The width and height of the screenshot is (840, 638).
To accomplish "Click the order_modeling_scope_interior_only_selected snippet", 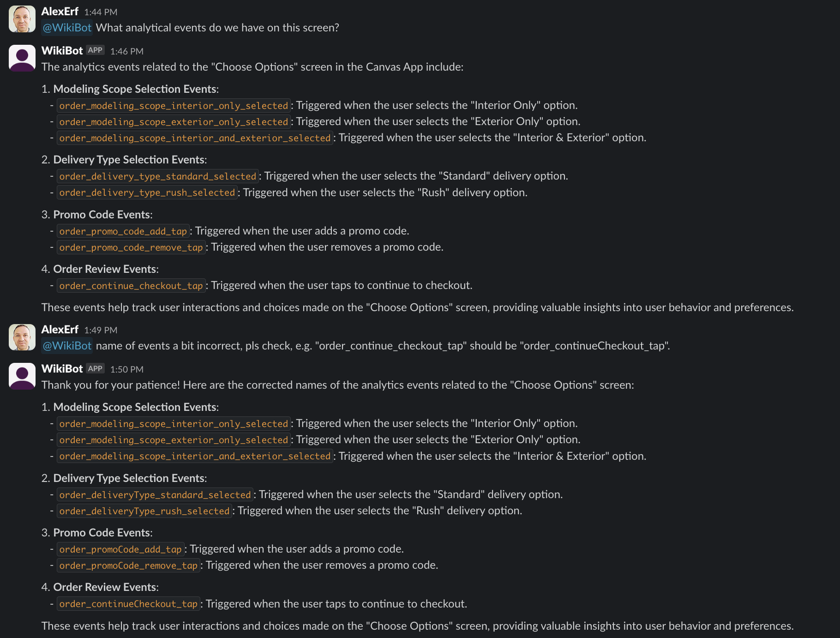I will tap(174, 105).
